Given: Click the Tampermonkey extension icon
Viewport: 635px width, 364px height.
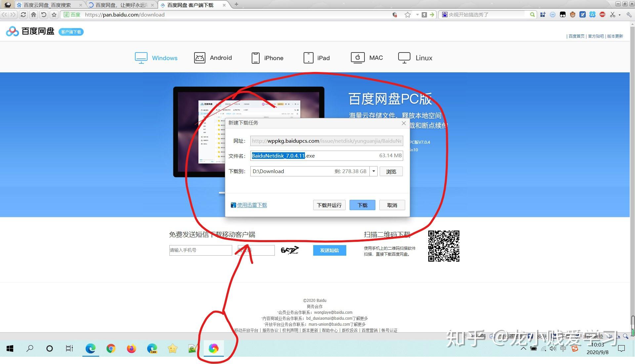Looking at the screenshot, I should click(x=563, y=15).
